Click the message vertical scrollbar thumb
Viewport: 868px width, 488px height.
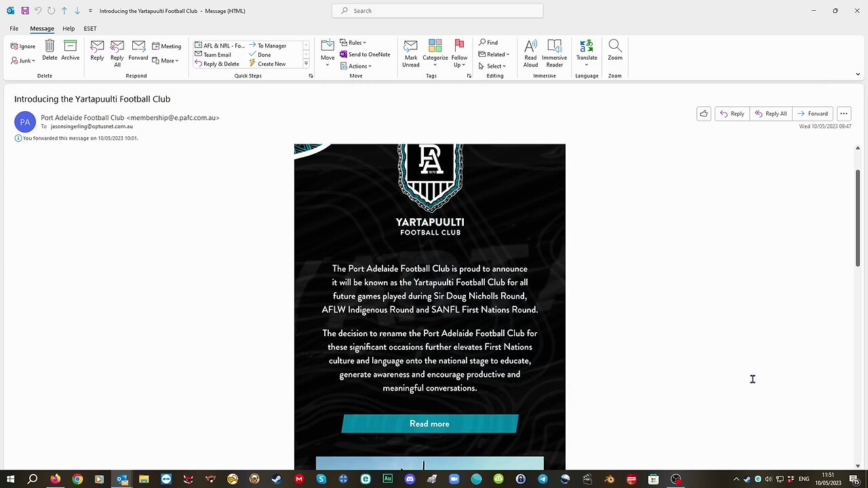coord(858,217)
